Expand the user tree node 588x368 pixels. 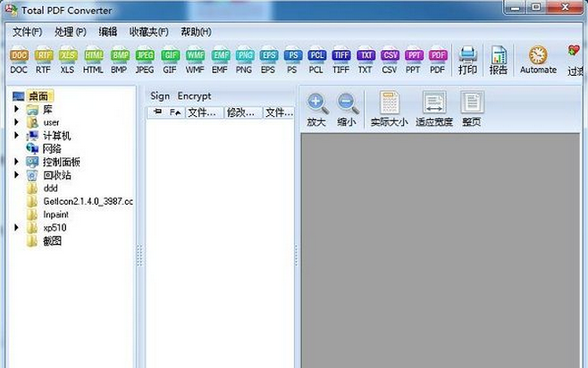click(x=16, y=122)
